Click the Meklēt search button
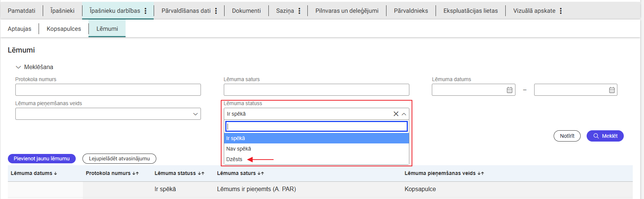 click(605, 136)
